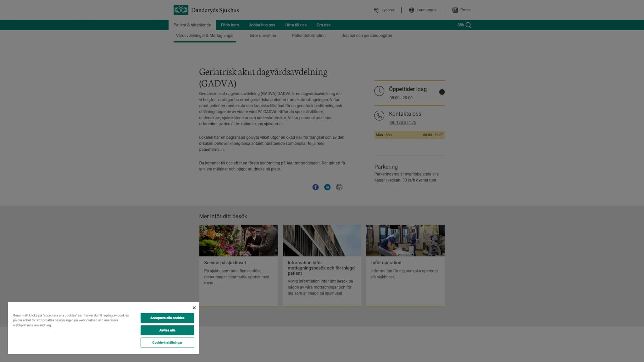Open the Inför operation submenu item
This screenshot has height=362, width=644.
click(263, 36)
